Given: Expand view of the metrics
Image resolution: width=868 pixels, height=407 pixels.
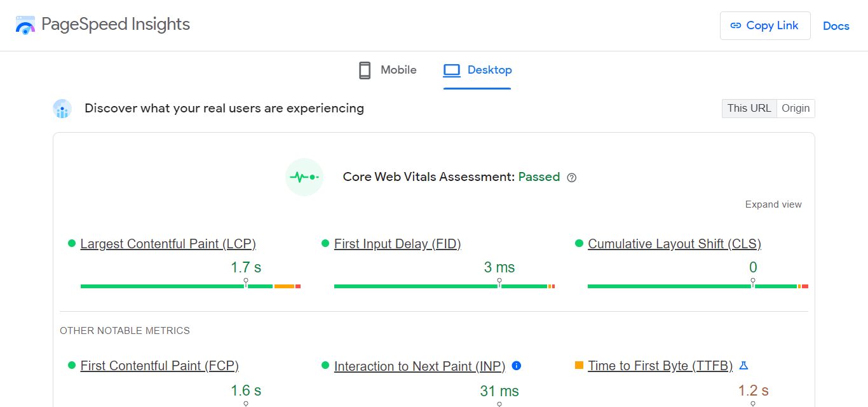Looking at the screenshot, I should [773, 204].
